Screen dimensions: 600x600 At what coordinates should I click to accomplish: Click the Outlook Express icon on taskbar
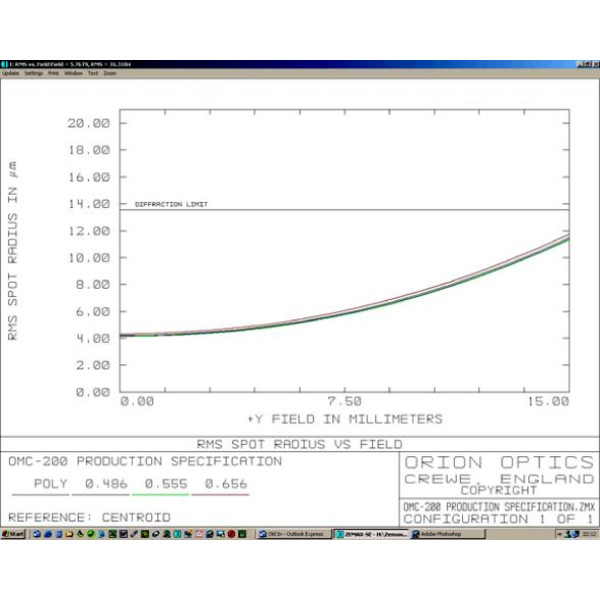[263, 535]
